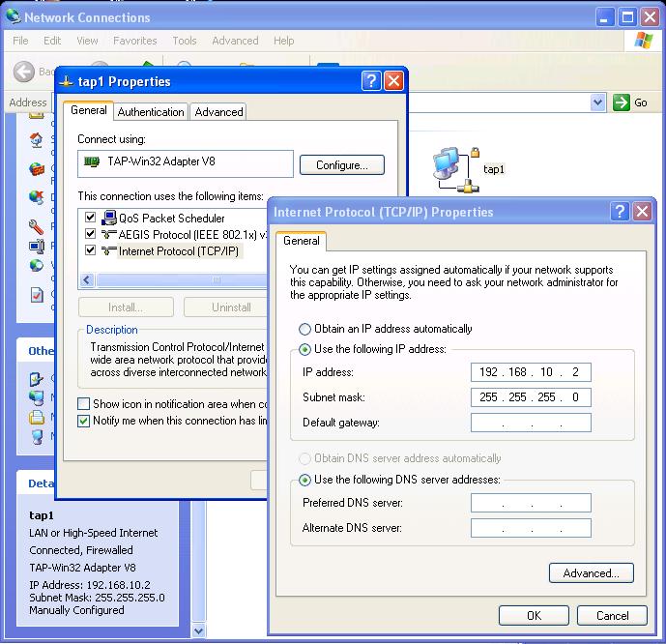
Task: Open the Advanced... TCP/IP settings button
Action: [591, 572]
